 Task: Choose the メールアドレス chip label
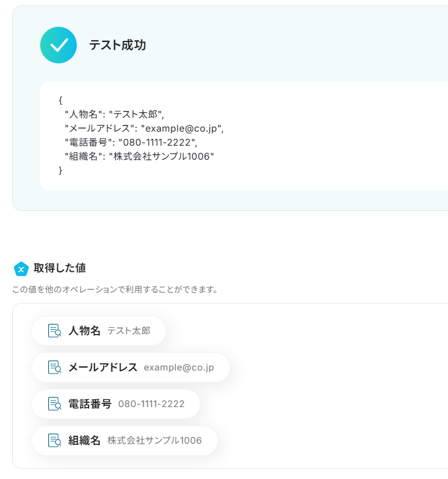tap(102, 367)
